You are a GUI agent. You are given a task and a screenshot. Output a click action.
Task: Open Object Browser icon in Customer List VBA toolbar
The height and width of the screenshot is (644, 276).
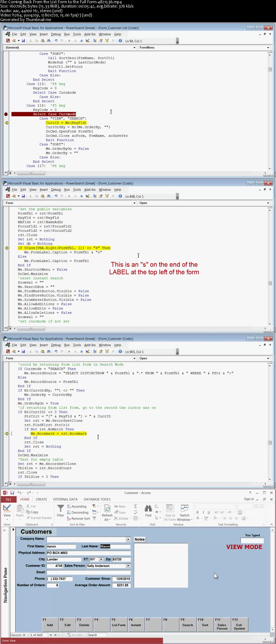coord(107,41)
